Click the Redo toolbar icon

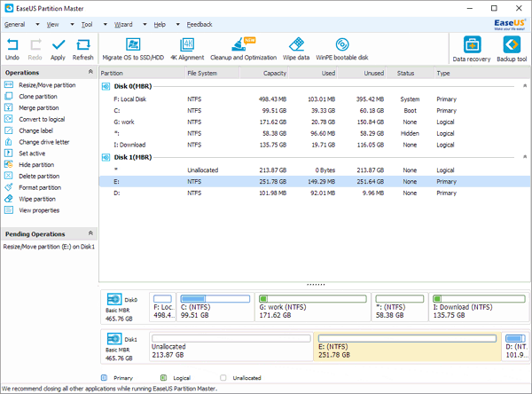pyautogui.click(x=35, y=49)
